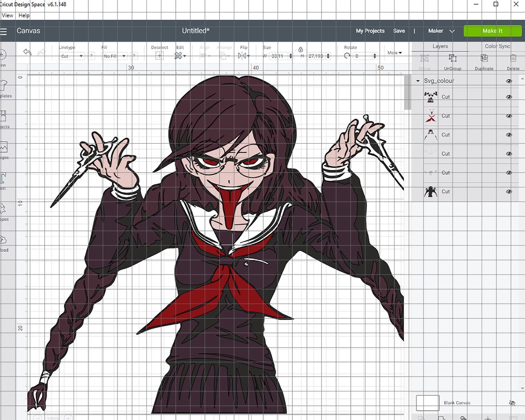The height and width of the screenshot is (420, 525).
Task: Expand the Flip dropdown arrow
Action: pyautogui.click(x=248, y=56)
